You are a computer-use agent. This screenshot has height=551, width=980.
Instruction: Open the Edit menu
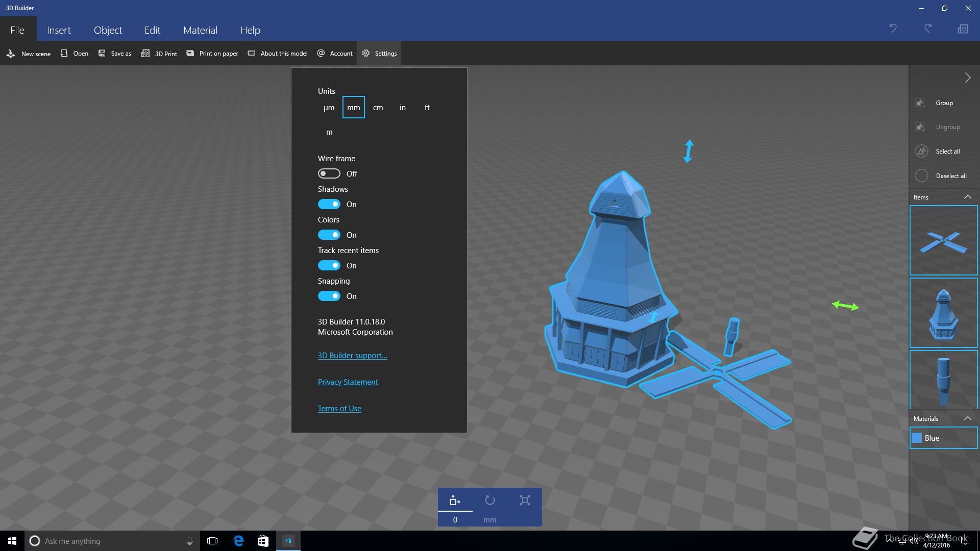(x=152, y=30)
